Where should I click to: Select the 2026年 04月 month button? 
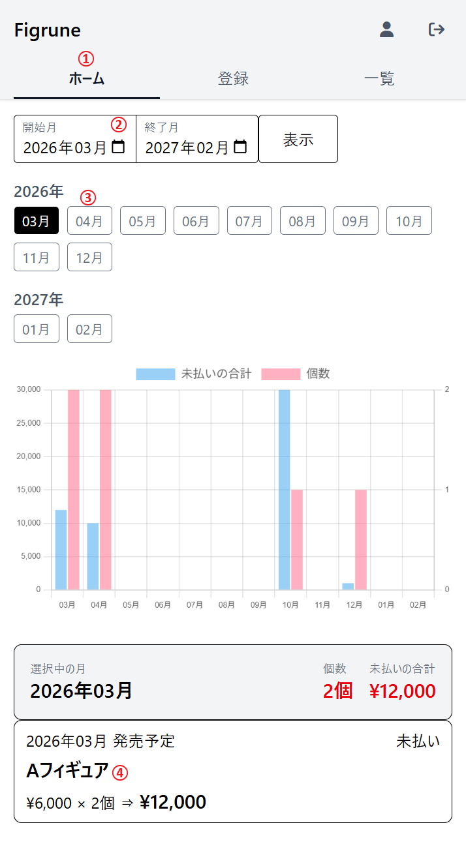pos(89,220)
